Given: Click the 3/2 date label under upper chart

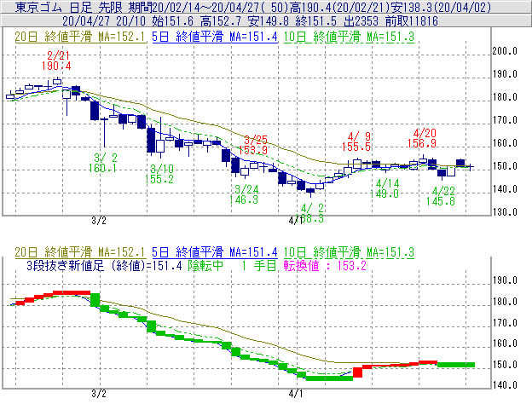Looking at the screenshot, I should [99, 221].
